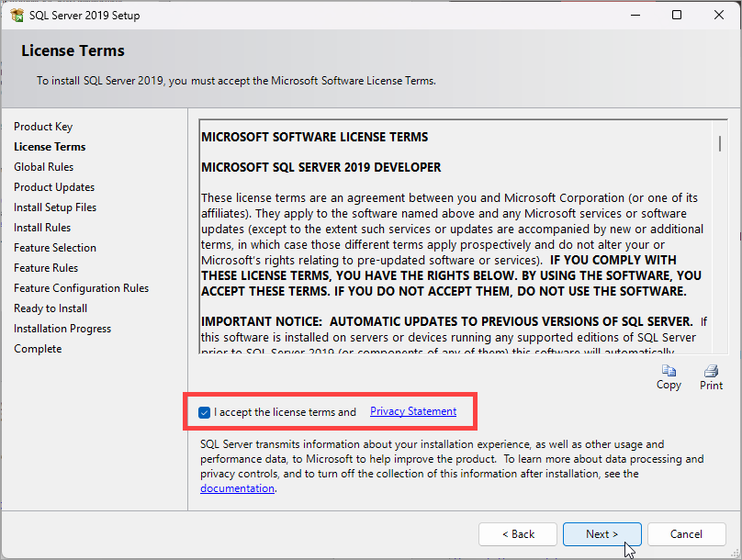Click the MICROSOFT SQL SERVER 2019 DEVELOPER heading

point(320,167)
